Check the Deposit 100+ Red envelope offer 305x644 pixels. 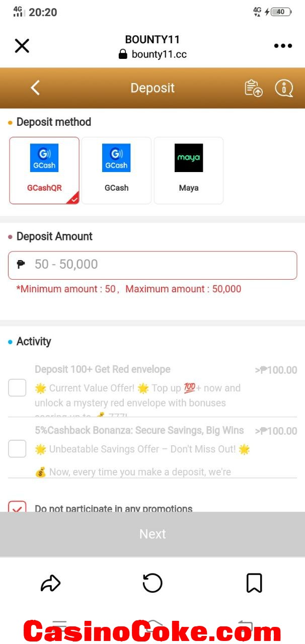coord(17,388)
